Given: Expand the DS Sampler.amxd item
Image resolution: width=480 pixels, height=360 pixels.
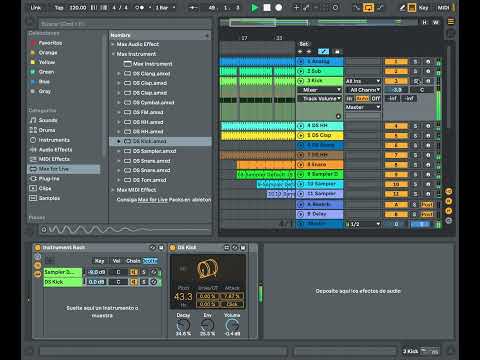Looking at the screenshot, I should 119,151.
